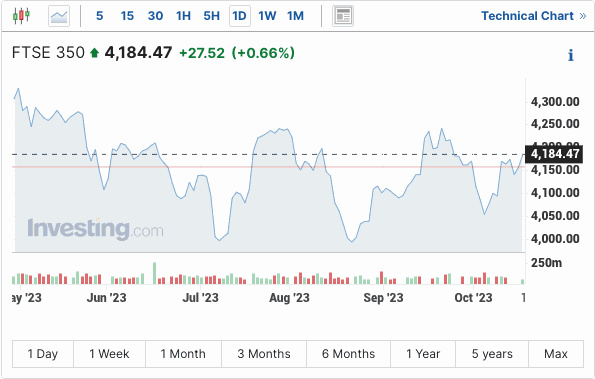Choose the 1H interval
The image size is (595, 379).
click(x=183, y=16)
